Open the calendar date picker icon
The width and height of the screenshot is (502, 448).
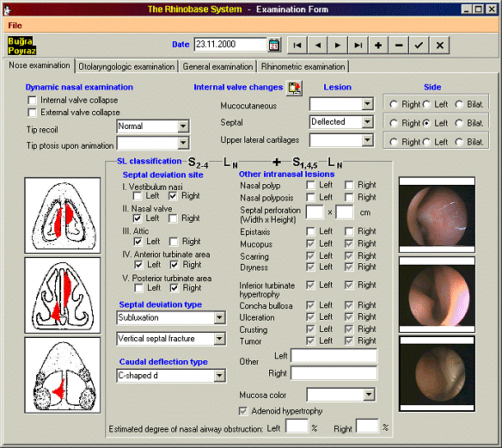[x=274, y=45]
